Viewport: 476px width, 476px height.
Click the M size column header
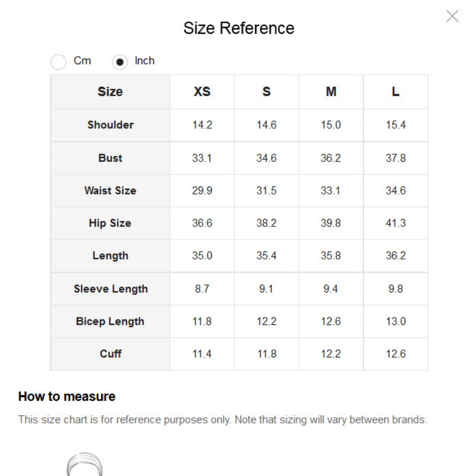[331, 91]
